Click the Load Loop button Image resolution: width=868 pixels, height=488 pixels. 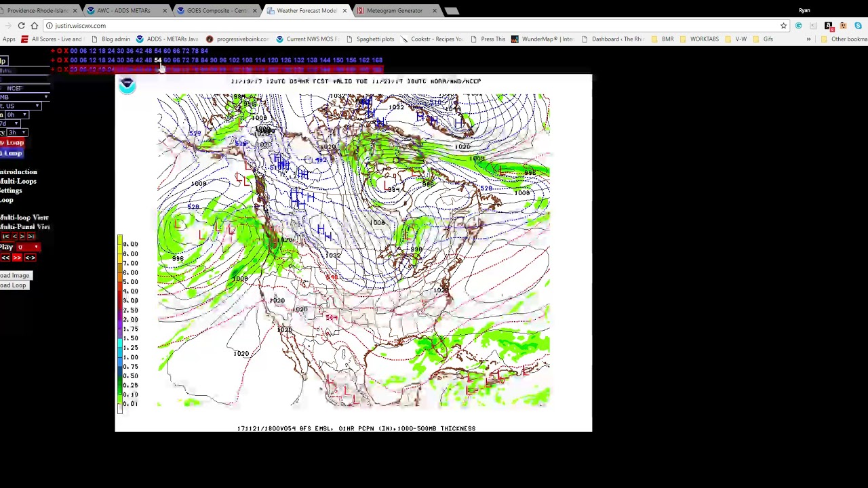point(14,285)
